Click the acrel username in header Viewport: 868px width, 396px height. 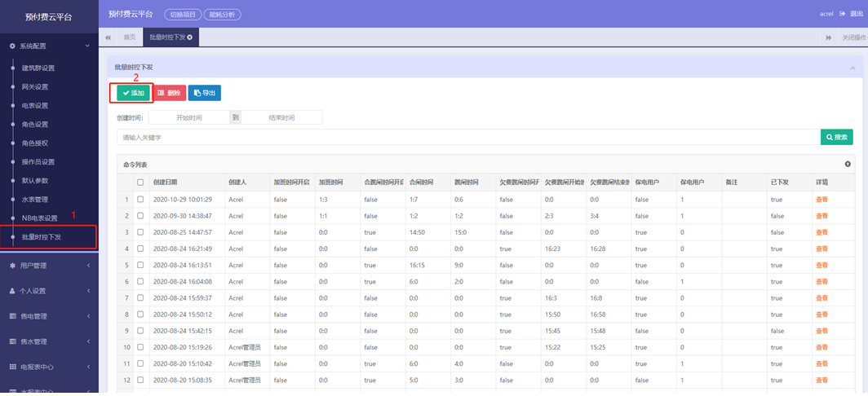point(826,14)
